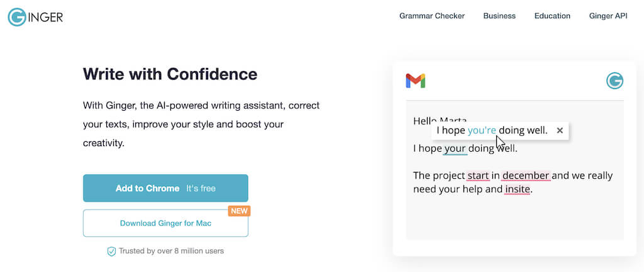Close the correction suggestion popup
The image size is (644, 272).
pyautogui.click(x=560, y=130)
